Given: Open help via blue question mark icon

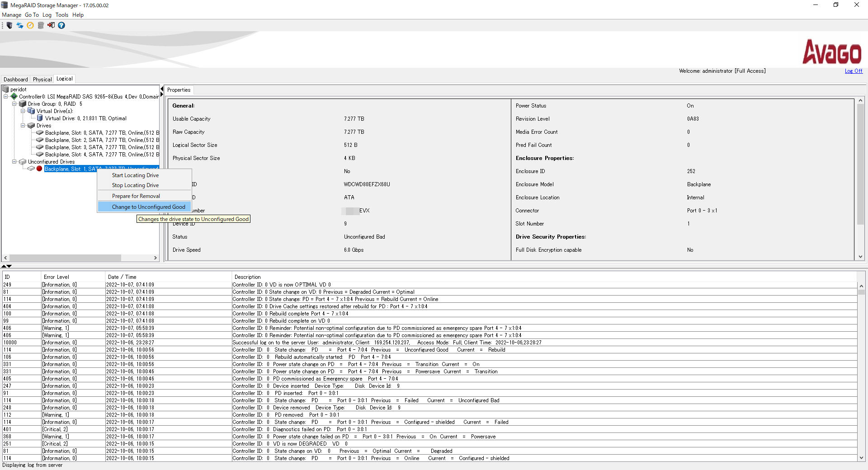Looking at the screenshot, I should coord(61,25).
